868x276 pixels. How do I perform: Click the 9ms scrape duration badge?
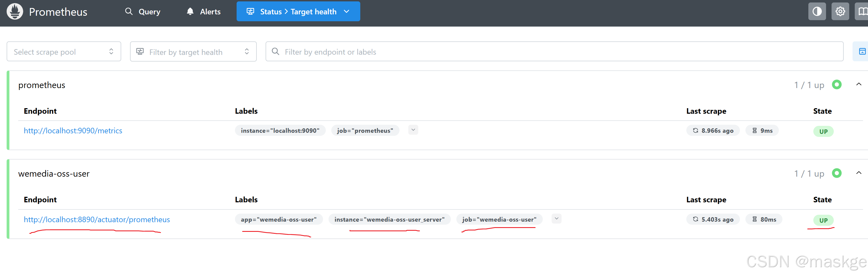762,131
